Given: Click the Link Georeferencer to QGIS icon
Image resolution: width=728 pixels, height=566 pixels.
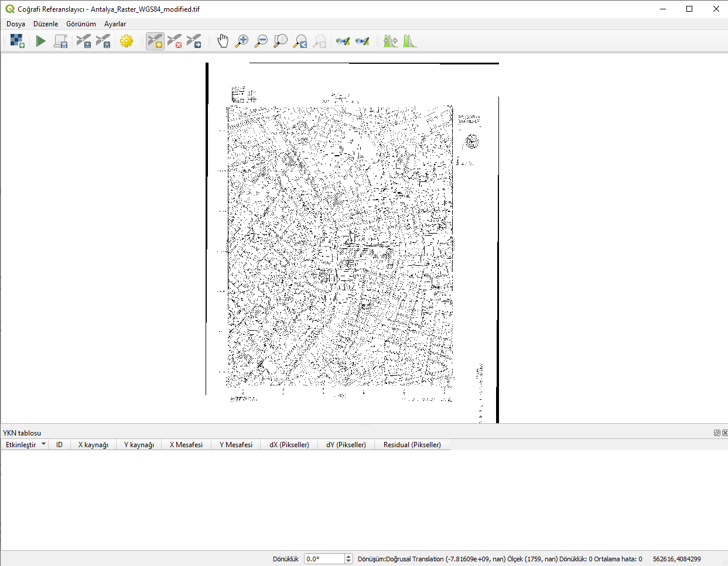Looking at the screenshot, I should pos(343,41).
